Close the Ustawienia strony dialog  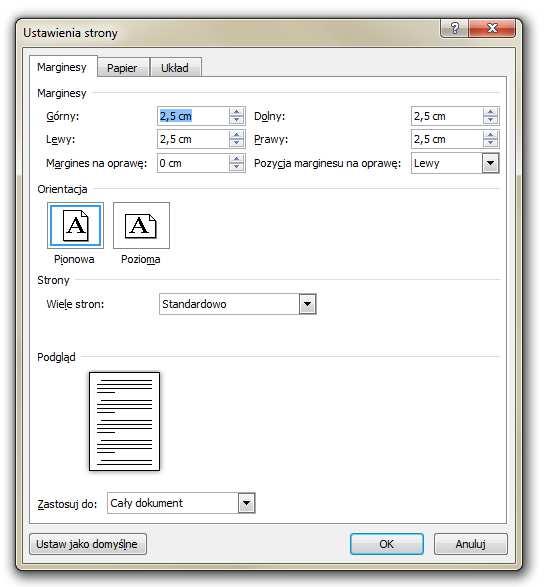tap(492, 28)
